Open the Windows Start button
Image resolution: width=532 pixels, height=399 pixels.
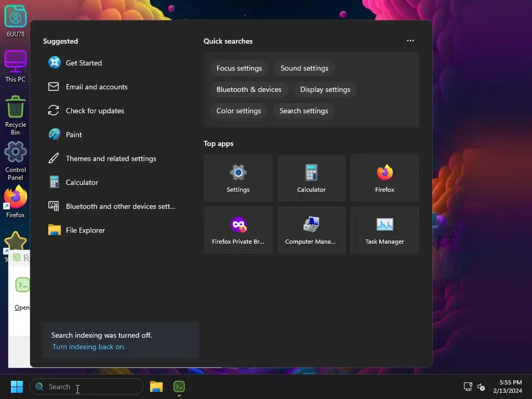click(17, 387)
